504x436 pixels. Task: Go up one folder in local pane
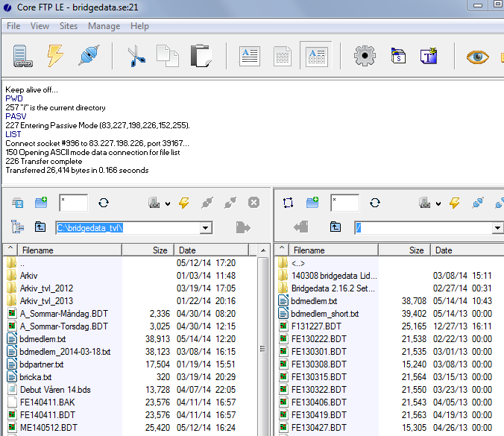click(40, 227)
